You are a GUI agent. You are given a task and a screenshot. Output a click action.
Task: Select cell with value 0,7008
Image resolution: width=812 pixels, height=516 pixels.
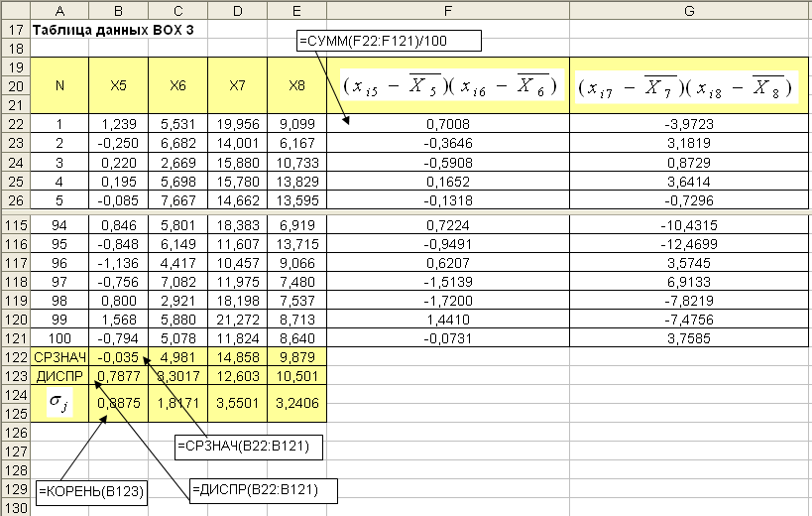point(448,124)
